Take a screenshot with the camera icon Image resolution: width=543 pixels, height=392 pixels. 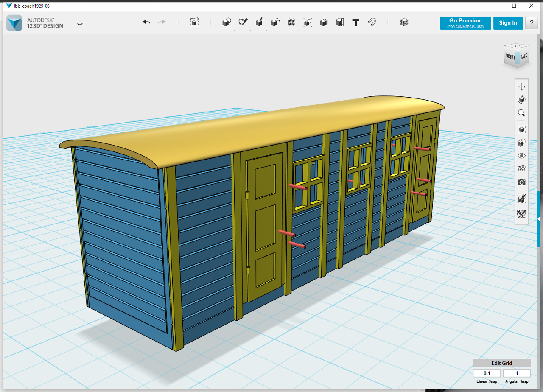click(521, 182)
